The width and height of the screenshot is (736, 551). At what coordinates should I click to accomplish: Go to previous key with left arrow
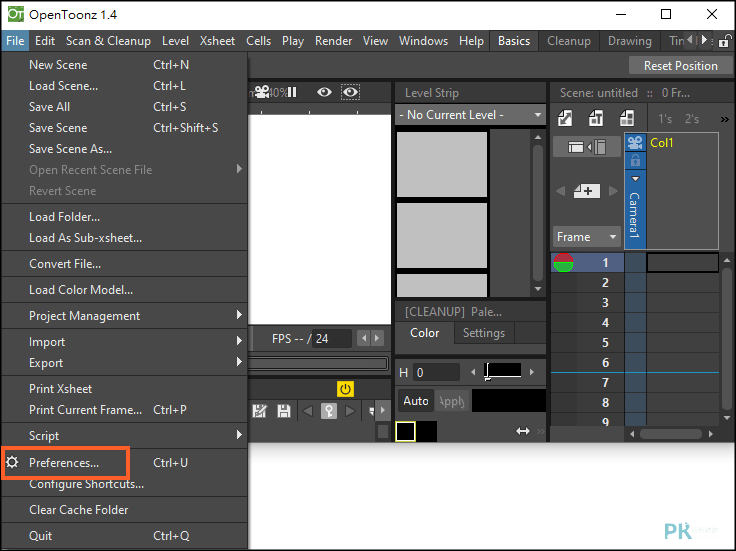(308, 411)
